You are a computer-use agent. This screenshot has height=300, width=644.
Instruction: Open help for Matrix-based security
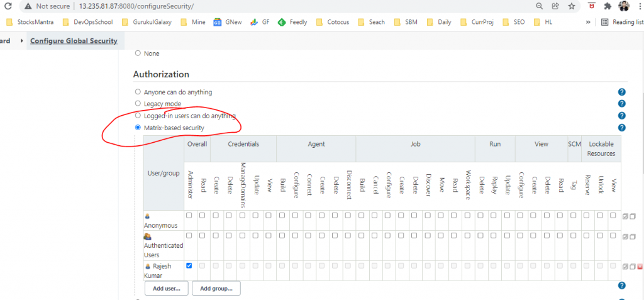pyautogui.click(x=621, y=128)
